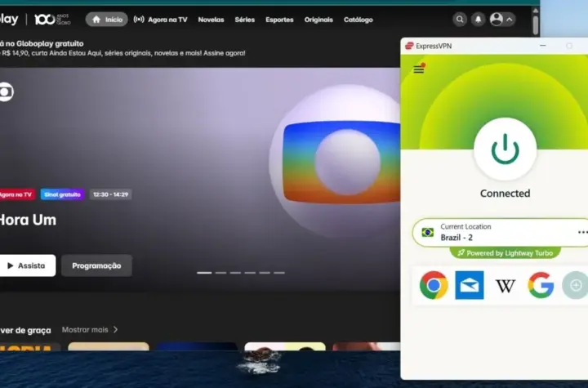Open the Catálogo menu item
The image size is (588, 388).
coord(359,20)
